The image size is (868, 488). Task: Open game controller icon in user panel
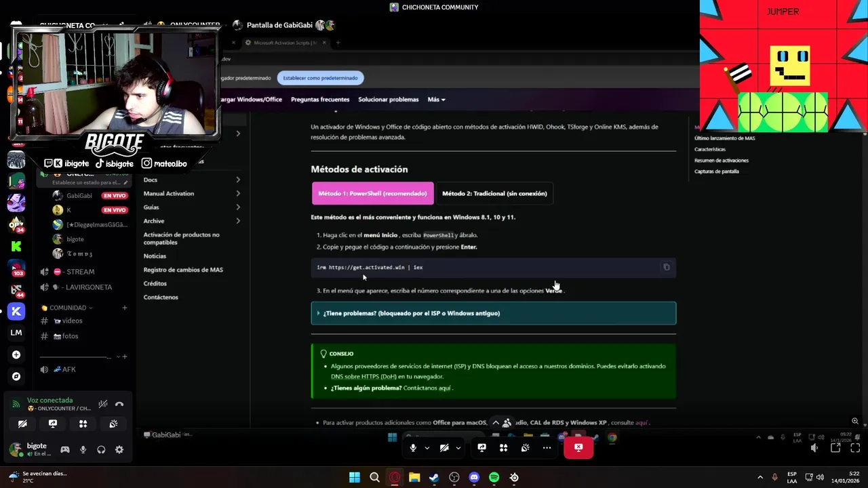(x=65, y=449)
